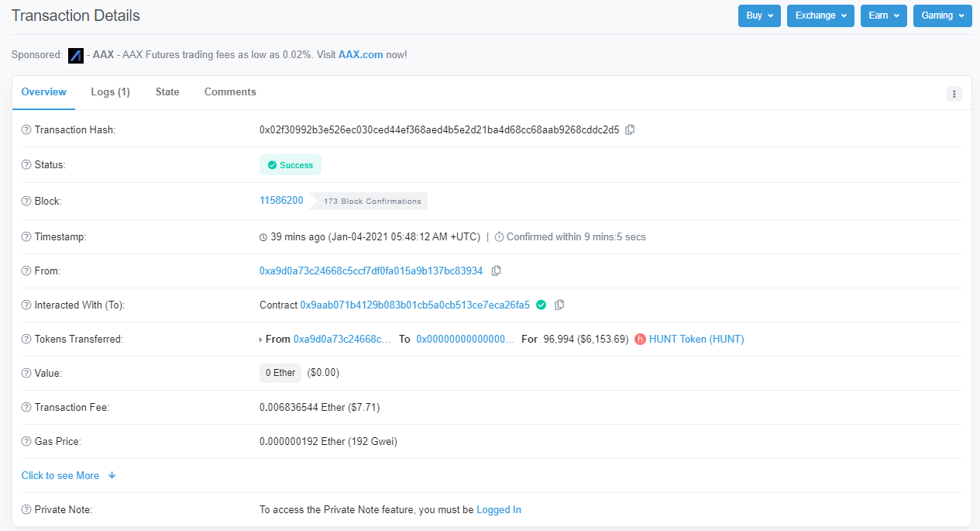Image resolution: width=980 pixels, height=531 pixels.
Task: Click the timestamp Jan-04-2021 05:48:12 AM +UTC
Action: [404, 236]
